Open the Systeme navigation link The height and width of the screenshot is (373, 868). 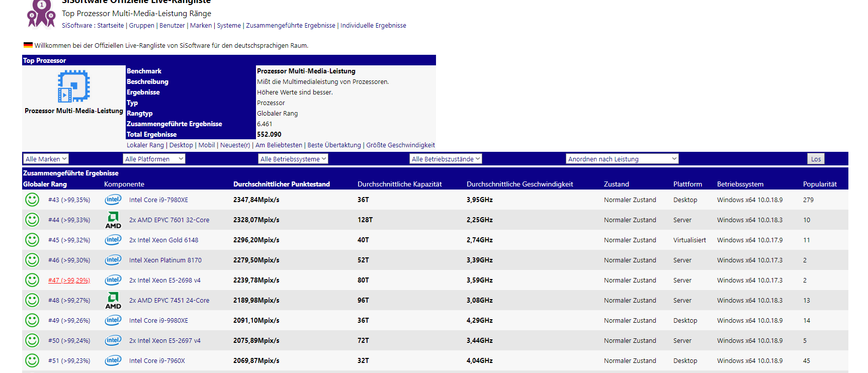(229, 26)
